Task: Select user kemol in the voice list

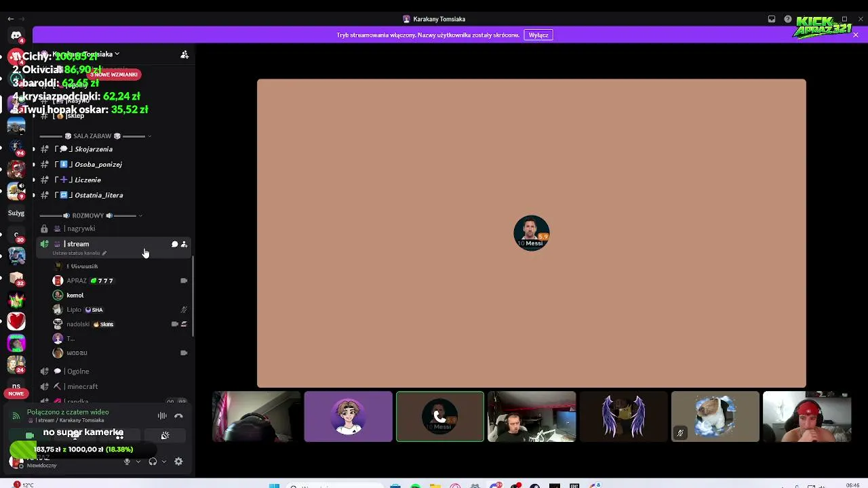Action: coord(121,296)
